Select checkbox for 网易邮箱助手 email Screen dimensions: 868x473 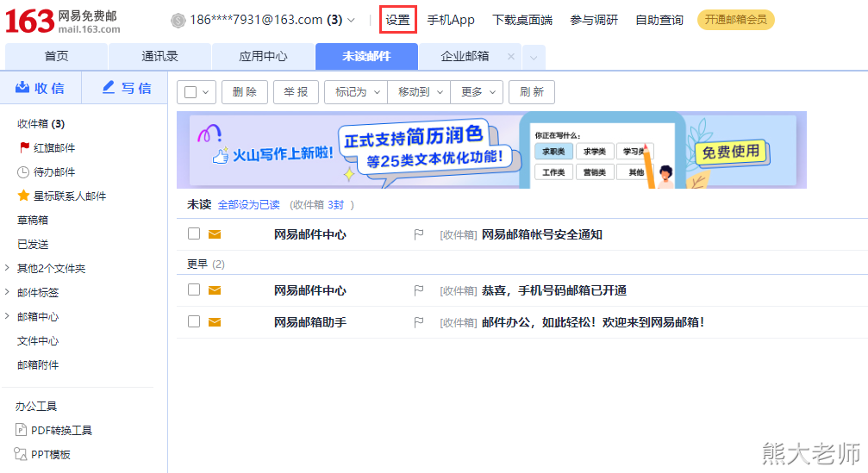[x=194, y=321]
